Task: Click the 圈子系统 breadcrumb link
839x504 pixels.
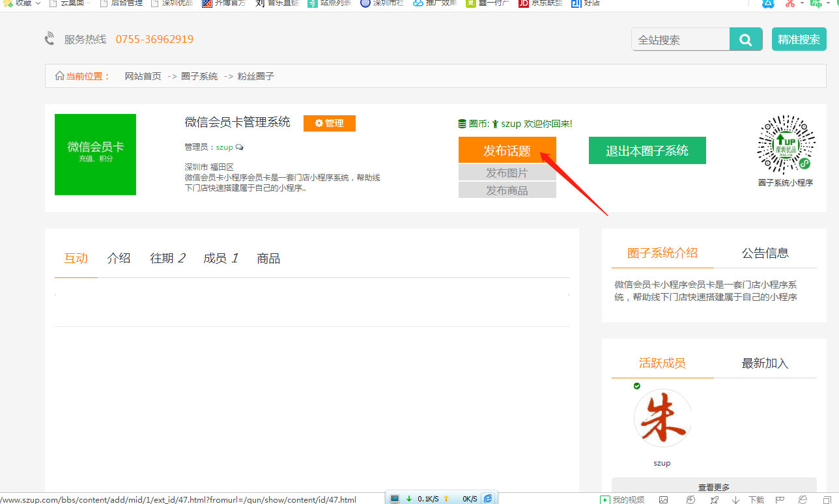Action: tap(199, 76)
